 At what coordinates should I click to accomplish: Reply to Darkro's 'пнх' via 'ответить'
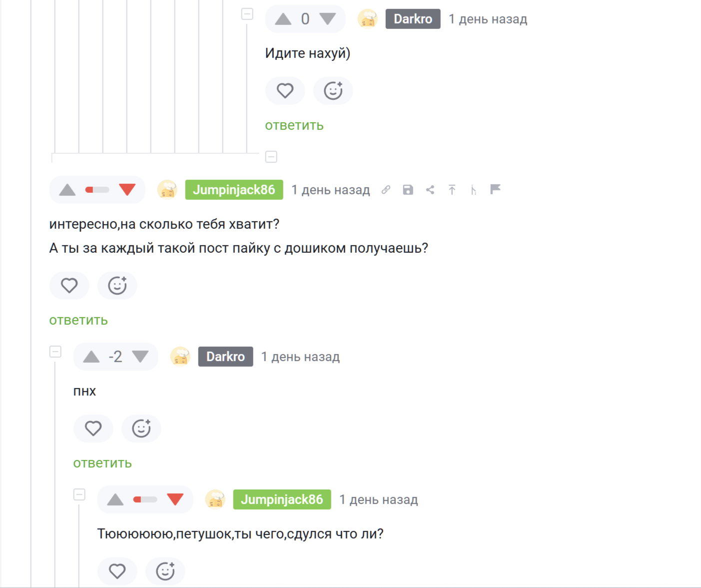[x=102, y=463]
